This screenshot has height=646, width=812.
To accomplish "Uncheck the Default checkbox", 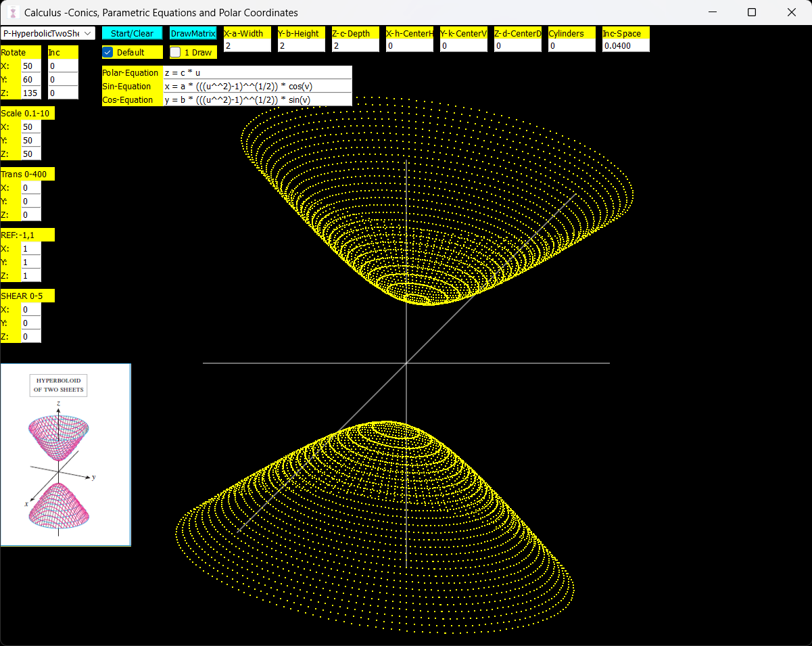I will tap(108, 52).
